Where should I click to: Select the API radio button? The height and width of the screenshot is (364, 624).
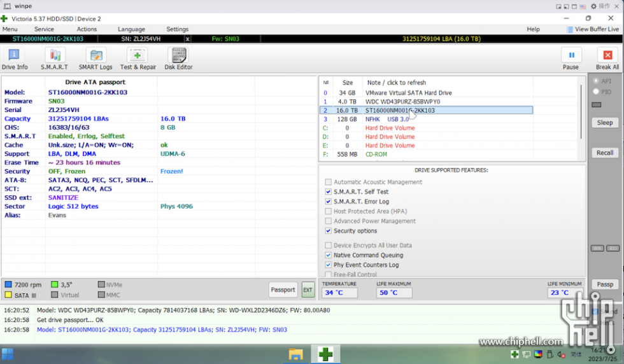[596, 81]
